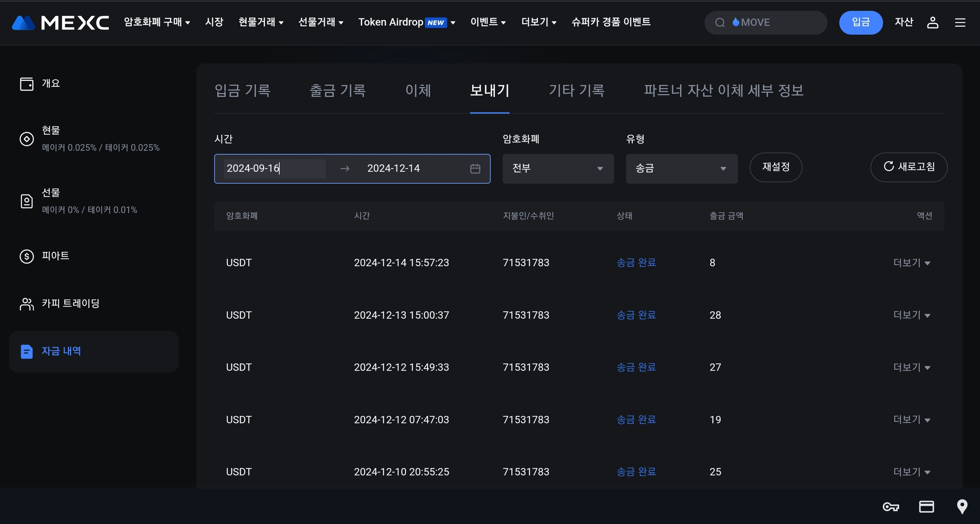Viewport: 980px width, 524px height.
Task: Expand the 암호화폐 전부 dropdown
Action: pos(558,169)
